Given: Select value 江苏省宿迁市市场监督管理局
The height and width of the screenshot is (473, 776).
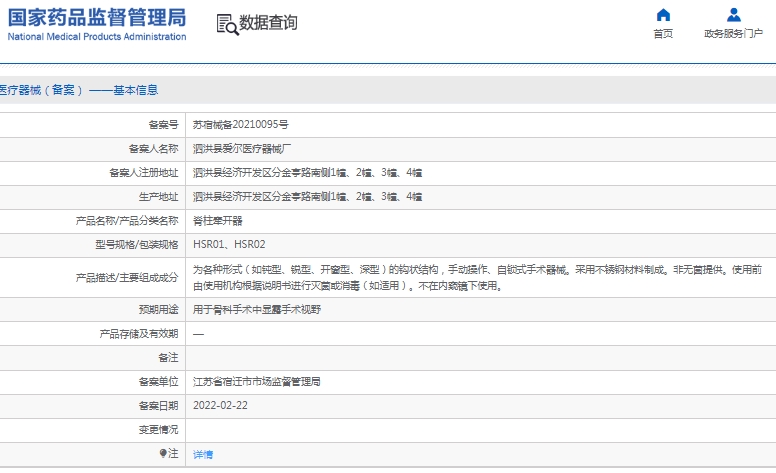Looking at the screenshot, I should (x=256, y=381).
